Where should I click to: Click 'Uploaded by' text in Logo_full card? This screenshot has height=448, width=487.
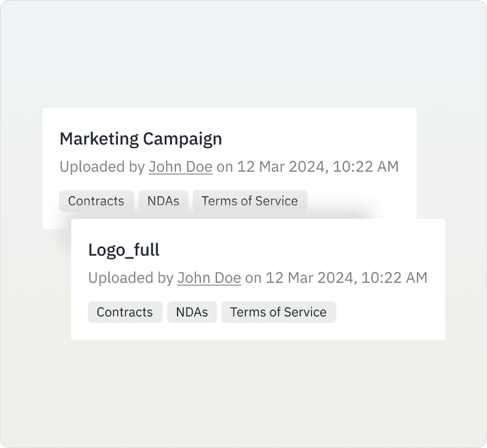point(131,278)
